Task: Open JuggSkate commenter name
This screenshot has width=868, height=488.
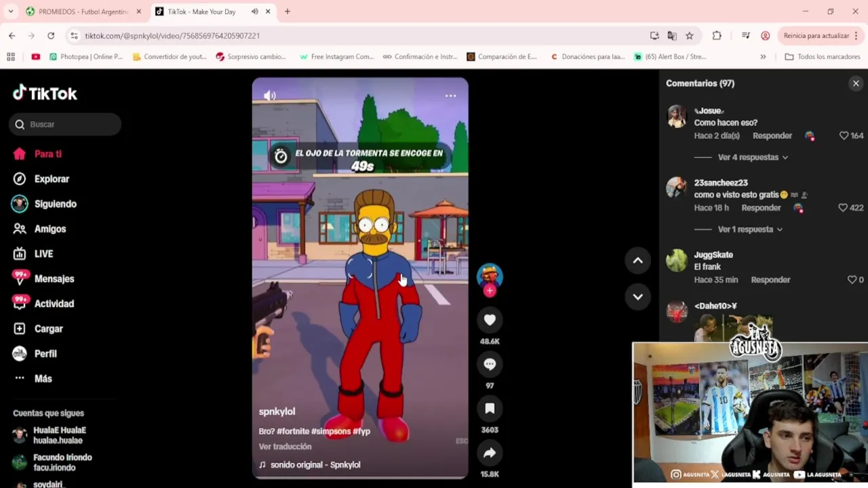Action: click(713, 255)
